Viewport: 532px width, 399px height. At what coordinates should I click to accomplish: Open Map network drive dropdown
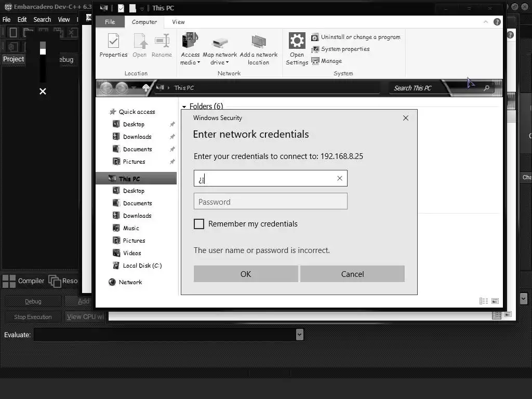[220, 49]
